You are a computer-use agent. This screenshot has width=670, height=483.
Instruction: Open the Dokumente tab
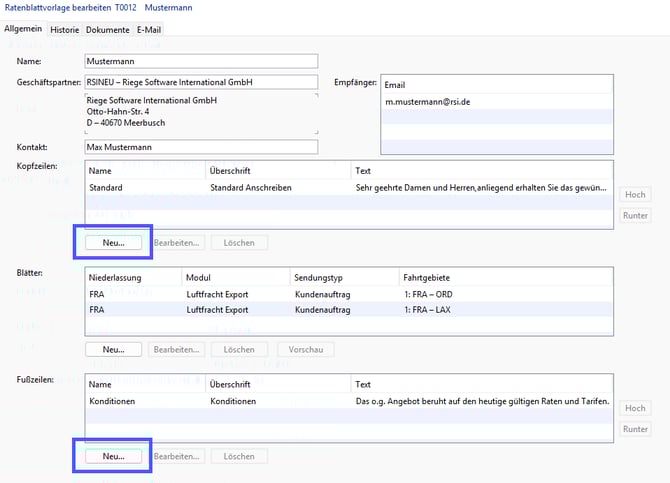click(x=107, y=30)
